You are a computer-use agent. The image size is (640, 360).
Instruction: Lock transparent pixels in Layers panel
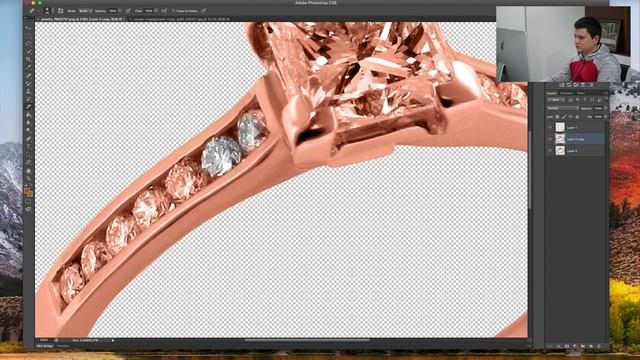pos(557,117)
